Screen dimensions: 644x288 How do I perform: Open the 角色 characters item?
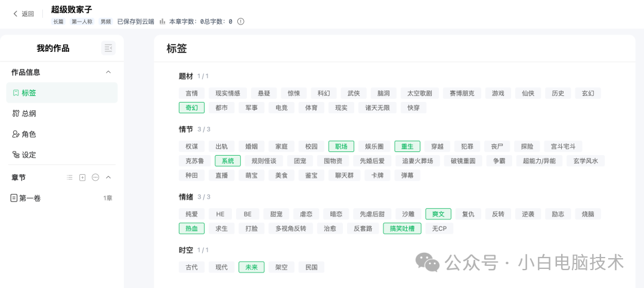[x=61, y=134]
